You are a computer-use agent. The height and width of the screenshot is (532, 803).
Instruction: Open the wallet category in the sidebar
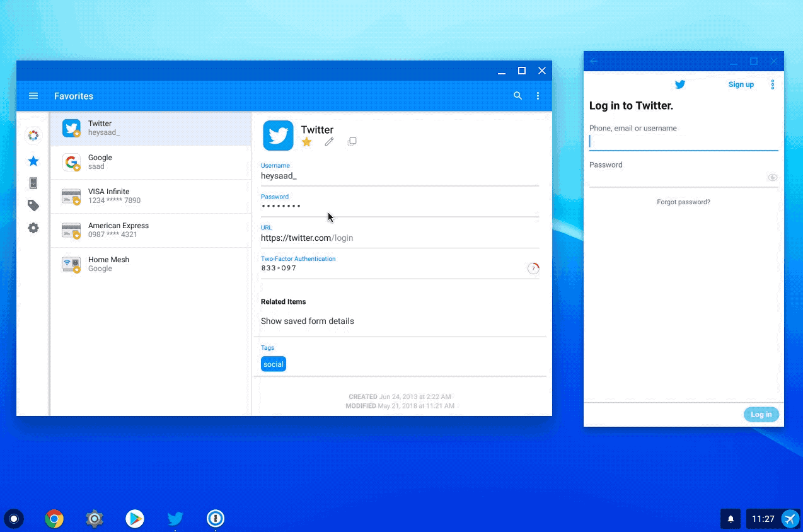click(x=33, y=183)
